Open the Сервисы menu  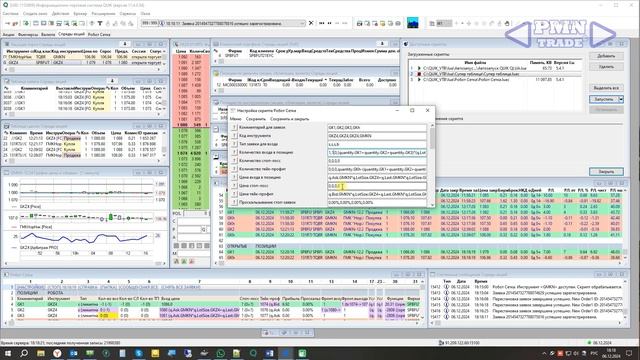tap(128, 13)
